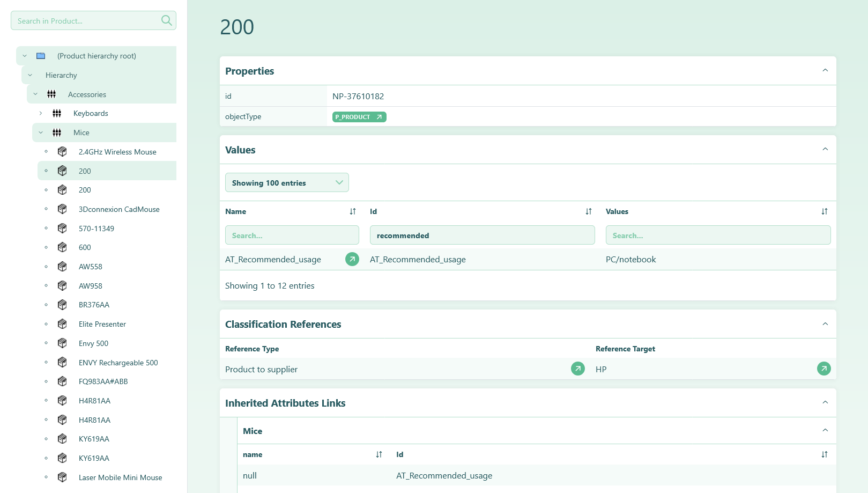Click the Id filter field containing recommended
This screenshot has width=868, height=493.
pyautogui.click(x=483, y=235)
